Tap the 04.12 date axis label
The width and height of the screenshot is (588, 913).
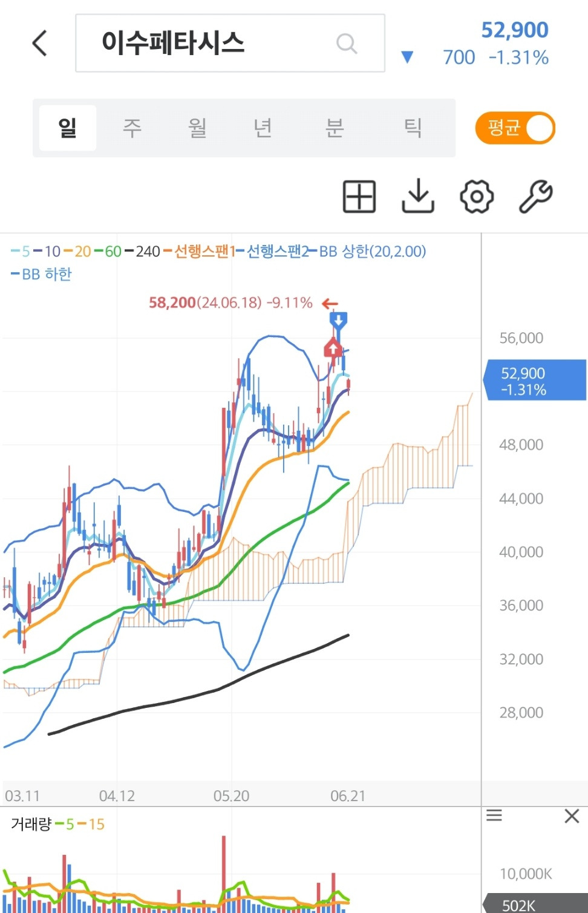pos(117,796)
